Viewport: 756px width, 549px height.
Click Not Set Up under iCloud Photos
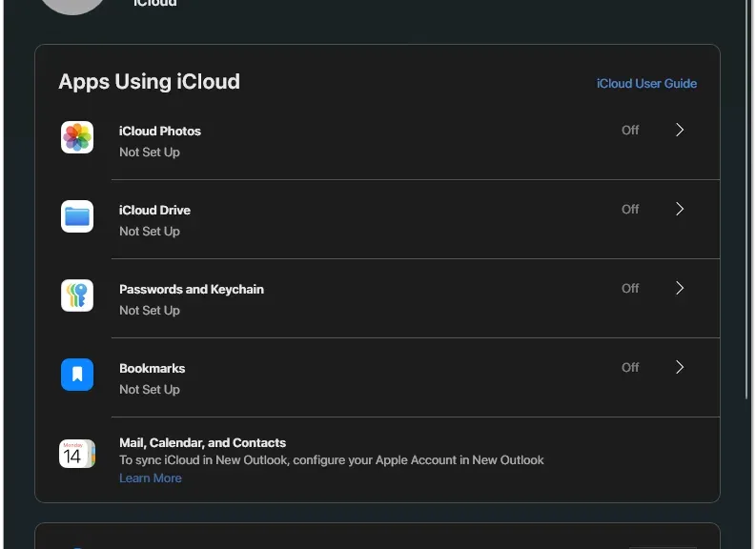coord(150,152)
